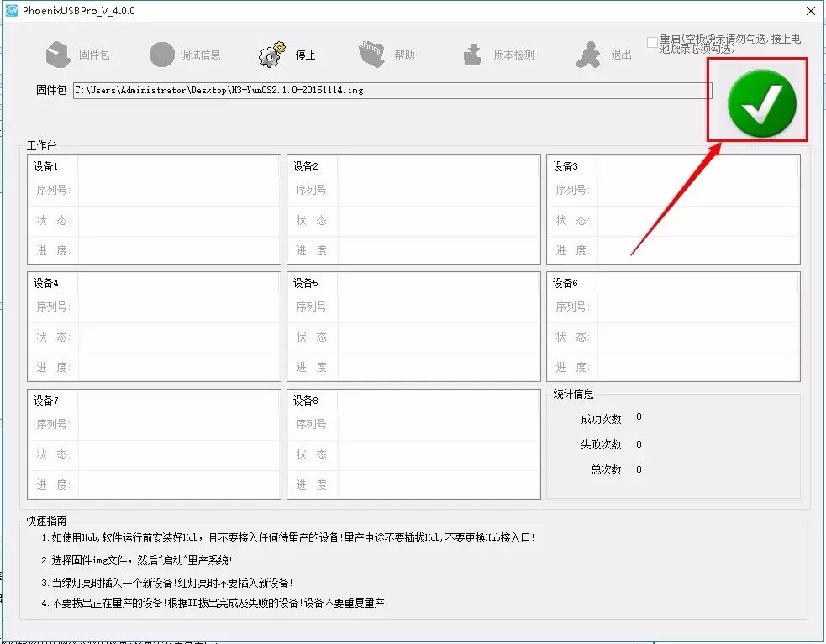The height and width of the screenshot is (644, 826).
Task: Click the 退出 exit person icon
Action: [588, 55]
